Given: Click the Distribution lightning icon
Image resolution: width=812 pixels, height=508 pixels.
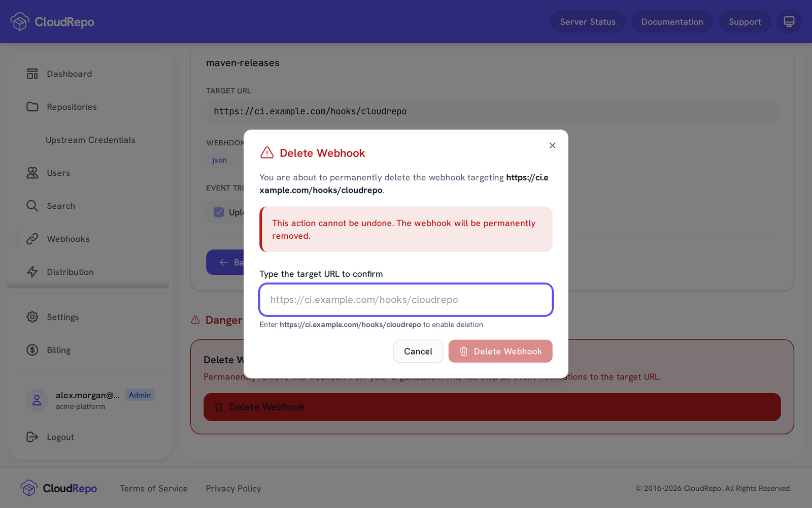Looking at the screenshot, I should (32, 272).
